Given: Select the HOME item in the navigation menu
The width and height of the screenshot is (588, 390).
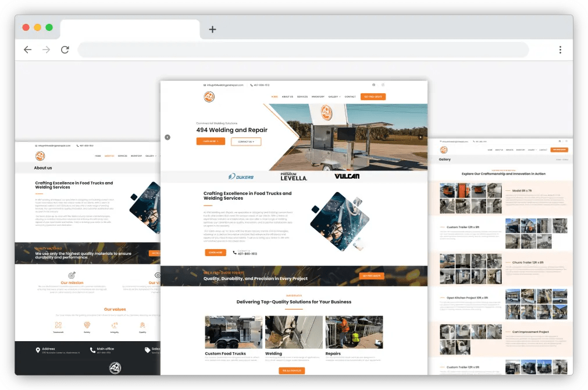Looking at the screenshot, I should 275,97.
